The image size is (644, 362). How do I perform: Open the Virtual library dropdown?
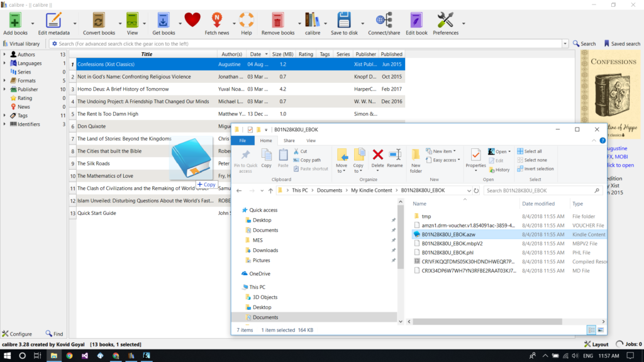[x=23, y=44]
